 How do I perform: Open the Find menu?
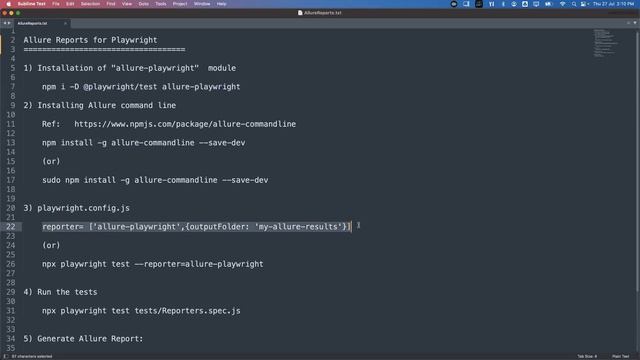point(111,4)
